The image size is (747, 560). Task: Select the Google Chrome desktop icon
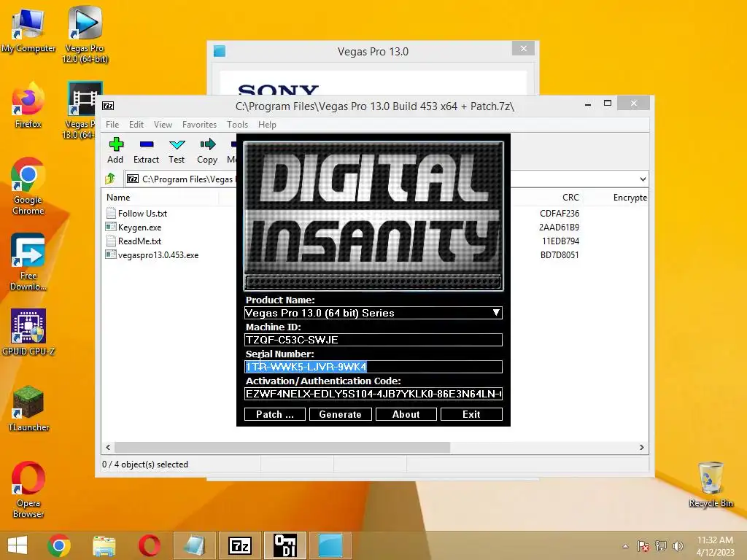click(28, 186)
